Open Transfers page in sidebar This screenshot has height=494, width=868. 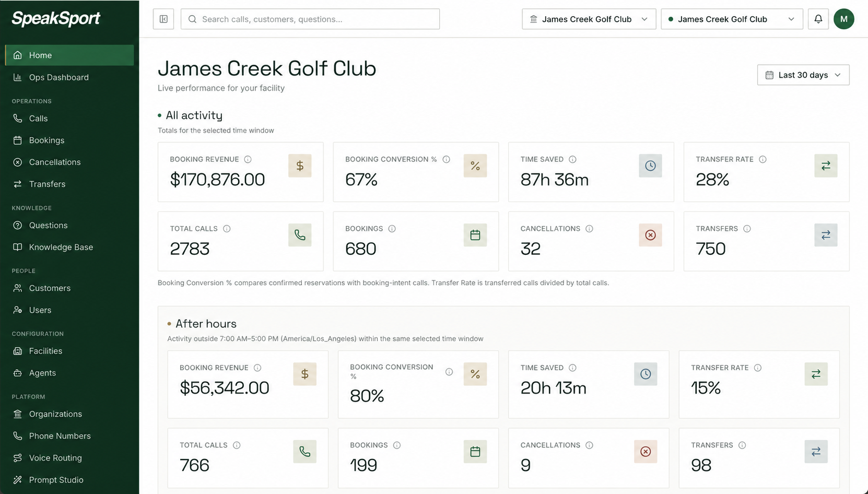pyautogui.click(x=69, y=184)
